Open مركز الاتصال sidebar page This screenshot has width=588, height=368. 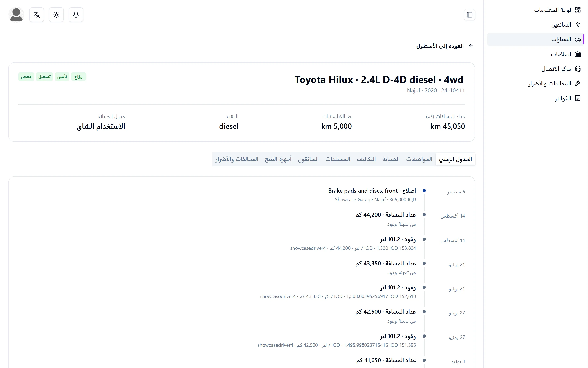pos(536,69)
